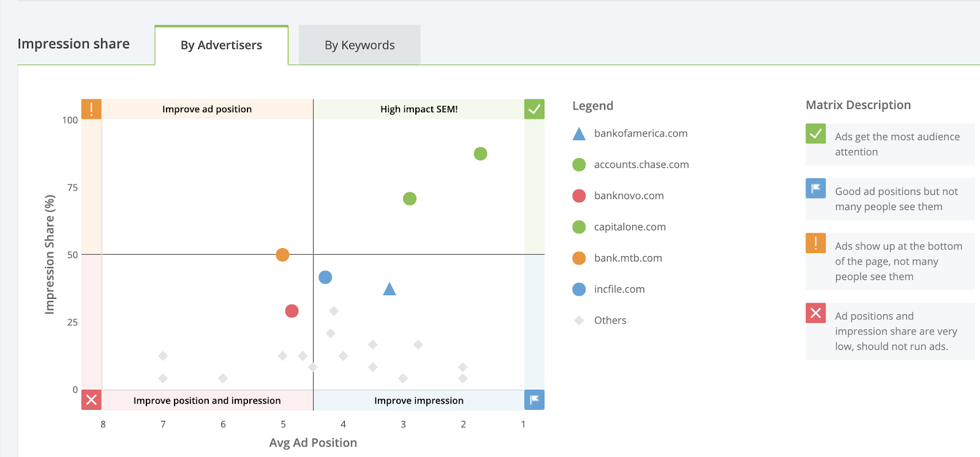The height and width of the screenshot is (457, 980).
Task: Hide capitalone.com series via legend entry
Action: pyautogui.click(x=629, y=227)
